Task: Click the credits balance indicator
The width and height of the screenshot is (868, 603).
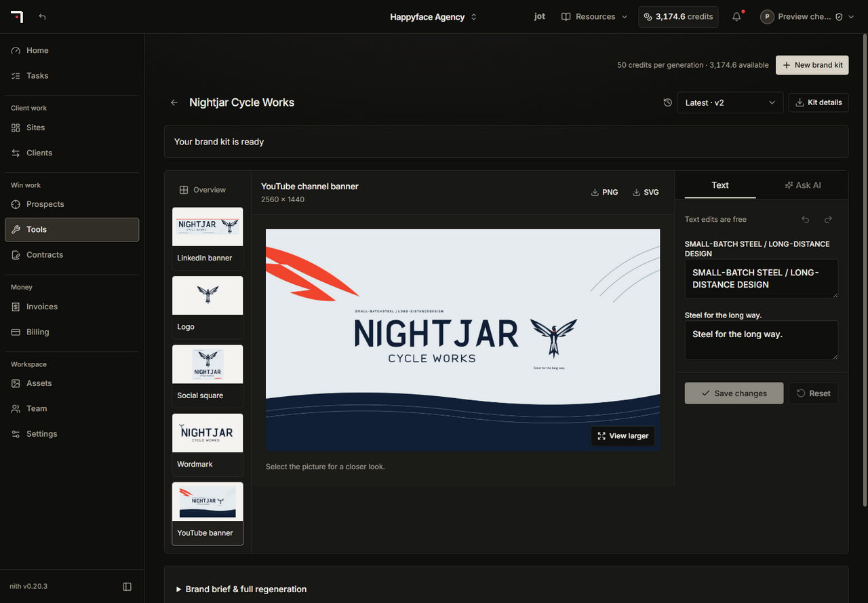Action: pyautogui.click(x=678, y=17)
